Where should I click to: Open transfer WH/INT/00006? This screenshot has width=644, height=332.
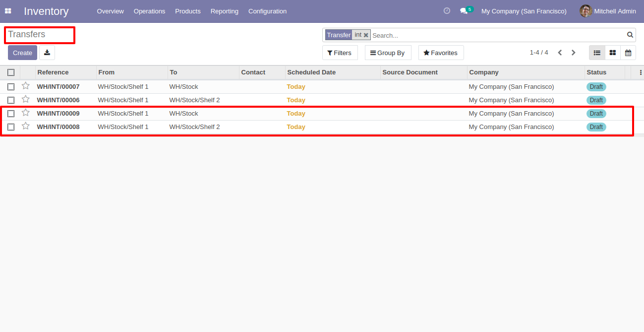coord(58,100)
